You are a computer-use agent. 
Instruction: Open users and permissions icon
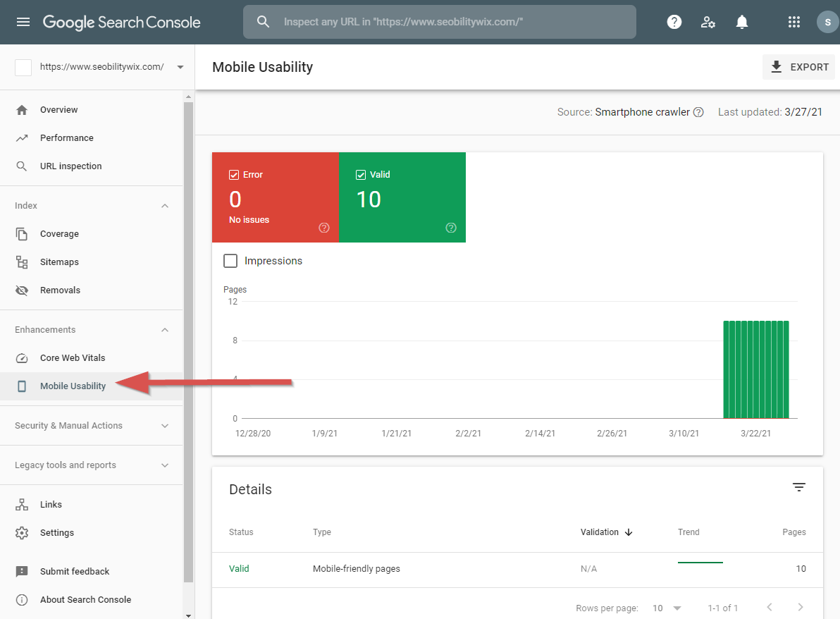(708, 22)
